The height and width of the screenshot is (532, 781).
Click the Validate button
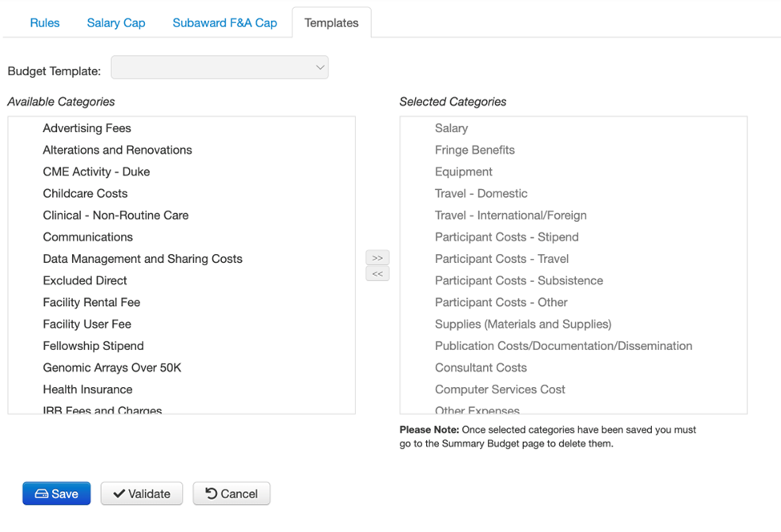[x=142, y=494]
